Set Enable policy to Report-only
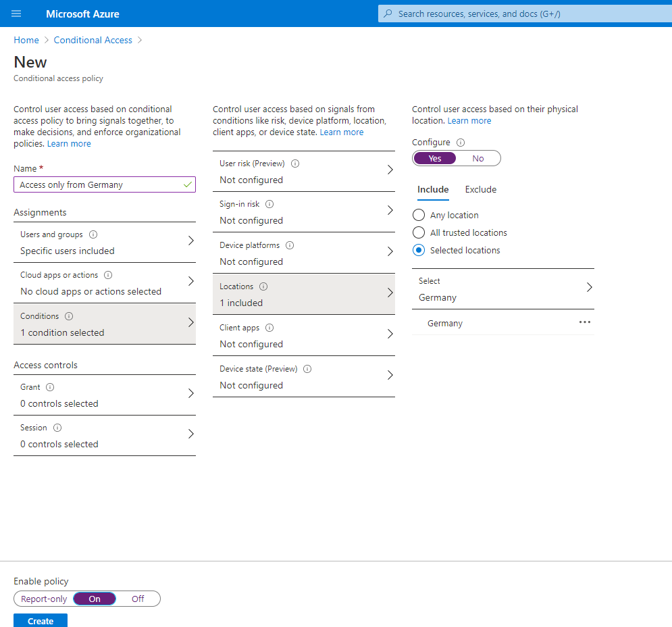Screen dimensions: 672x627 [44, 599]
